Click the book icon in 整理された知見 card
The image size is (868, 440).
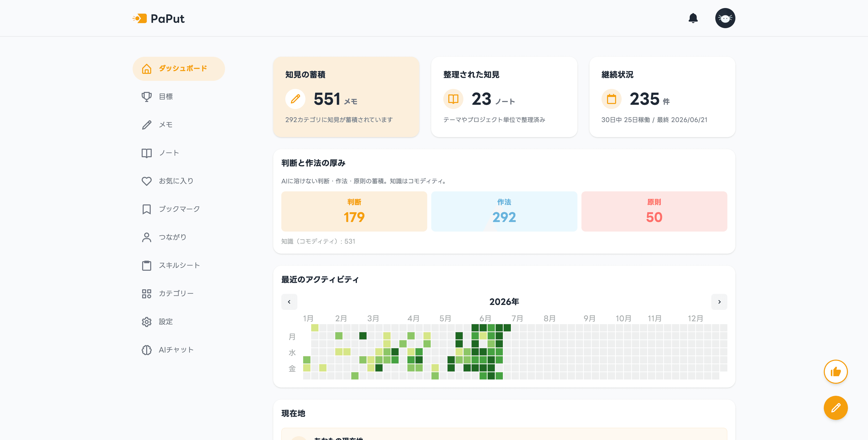(453, 99)
